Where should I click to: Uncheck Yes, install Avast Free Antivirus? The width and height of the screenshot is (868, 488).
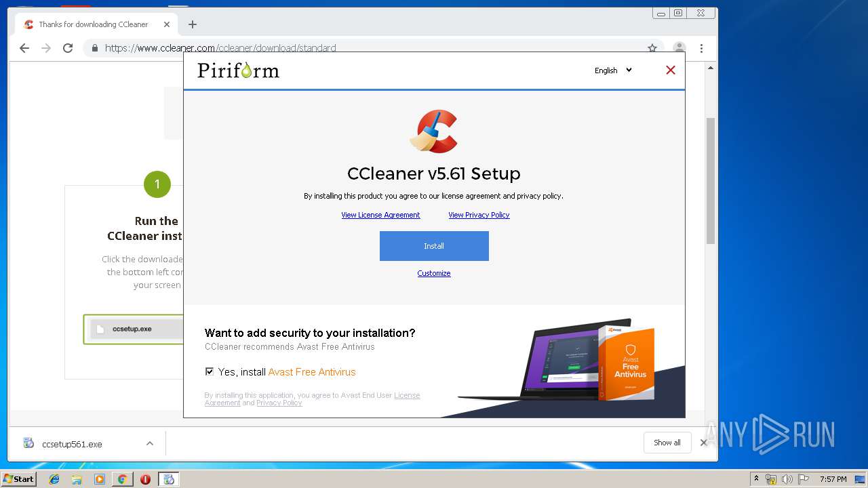[210, 371]
